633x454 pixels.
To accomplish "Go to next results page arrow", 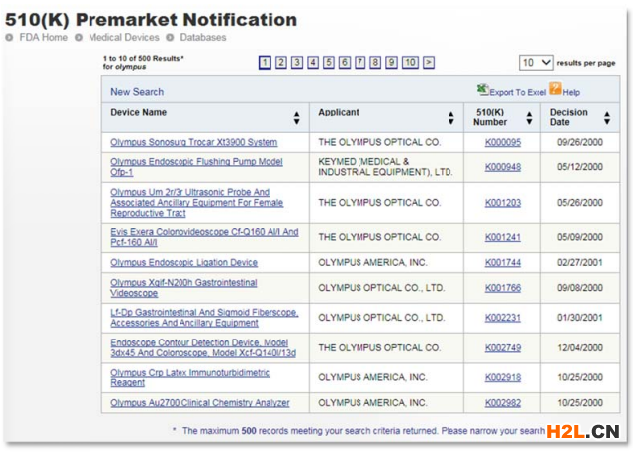I will [x=429, y=62].
